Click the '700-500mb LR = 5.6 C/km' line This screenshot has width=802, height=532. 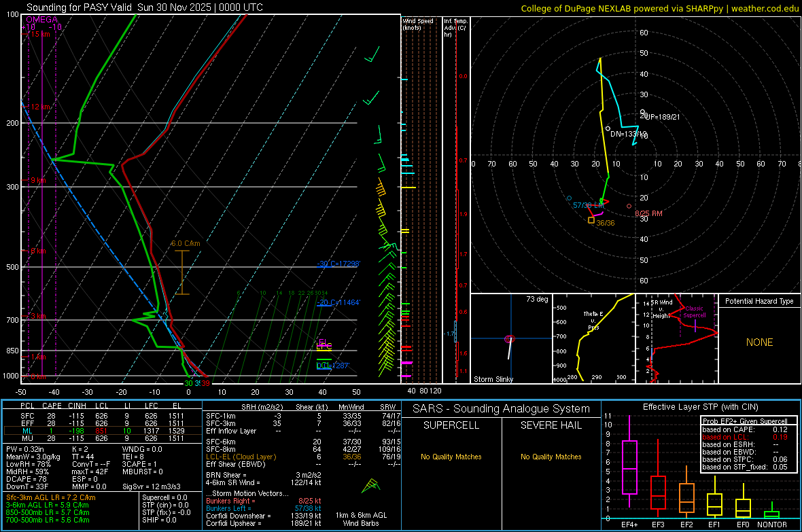coord(48,520)
